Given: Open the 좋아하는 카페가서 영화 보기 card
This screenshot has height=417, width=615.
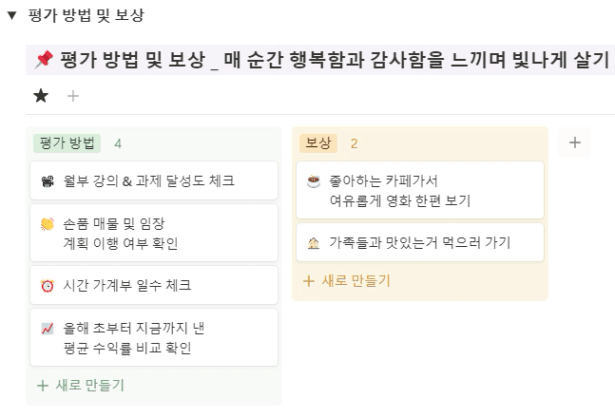Looking at the screenshot, I should tap(420, 190).
